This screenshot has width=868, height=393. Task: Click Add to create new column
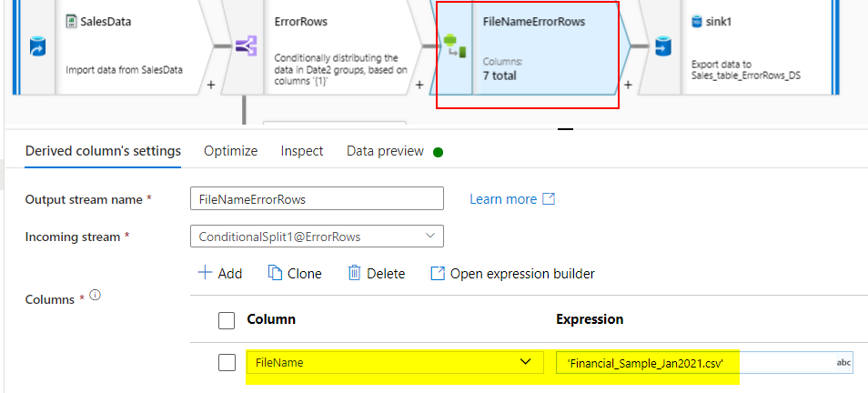pyautogui.click(x=220, y=274)
